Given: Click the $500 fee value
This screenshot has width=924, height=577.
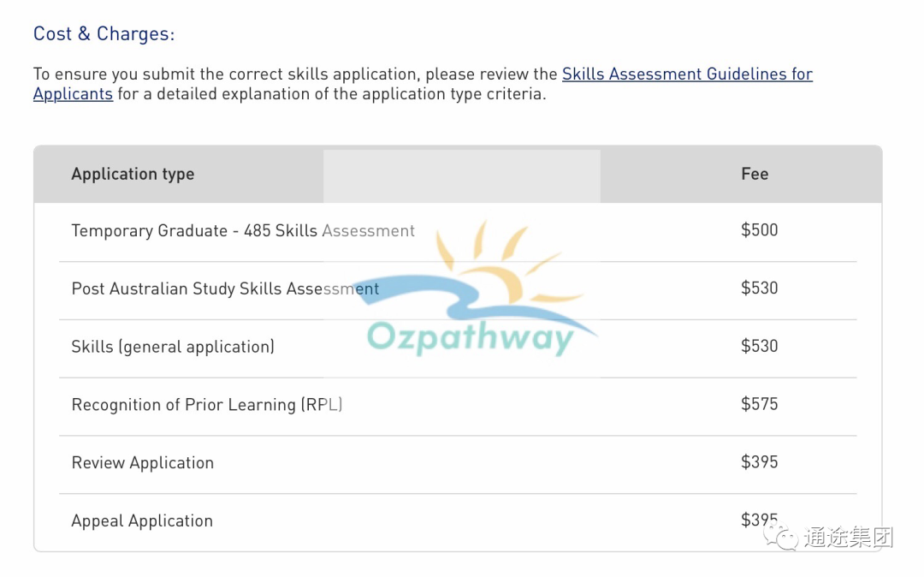Looking at the screenshot, I should pyautogui.click(x=759, y=229).
